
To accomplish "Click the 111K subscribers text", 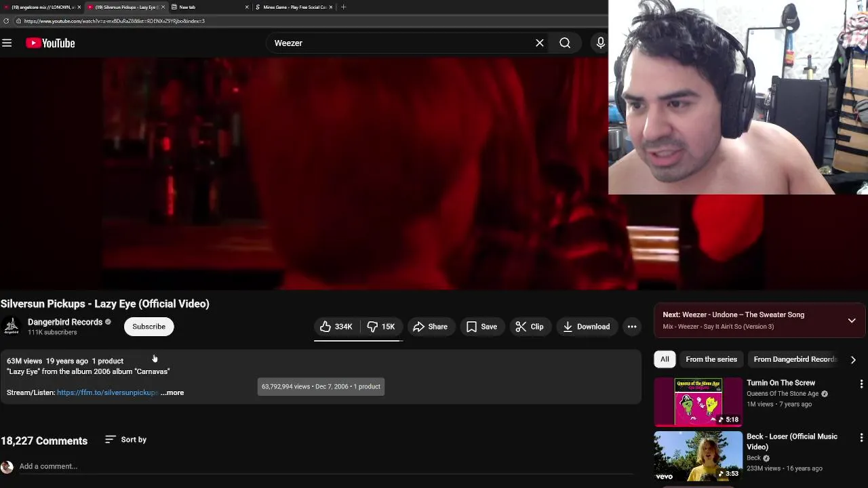I will tap(52, 333).
